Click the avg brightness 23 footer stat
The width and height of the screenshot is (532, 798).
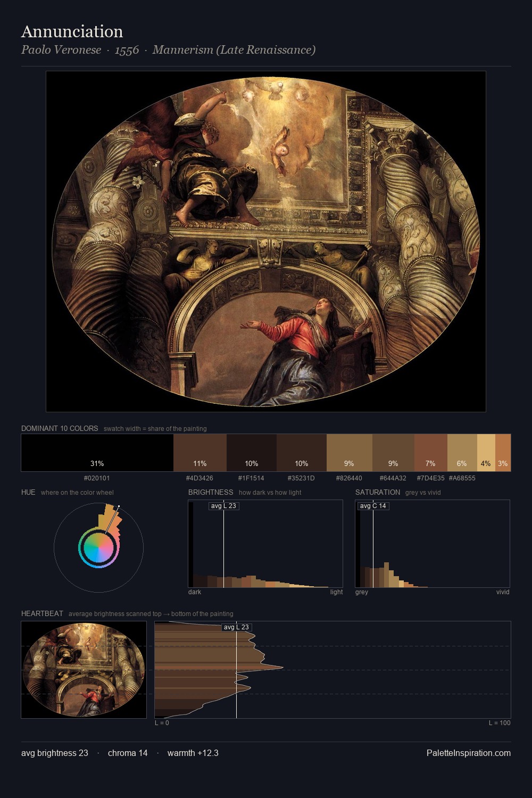coord(55,753)
